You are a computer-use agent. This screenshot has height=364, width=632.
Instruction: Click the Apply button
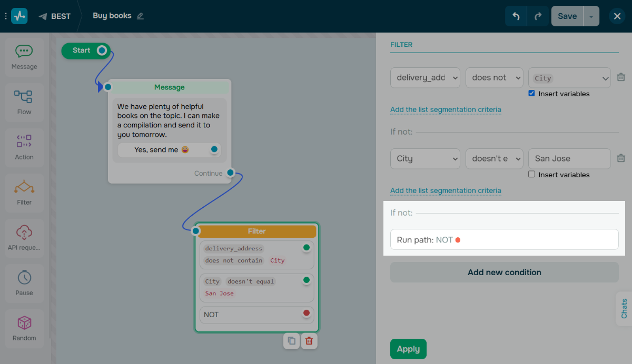pyautogui.click(x=408, y=349)
